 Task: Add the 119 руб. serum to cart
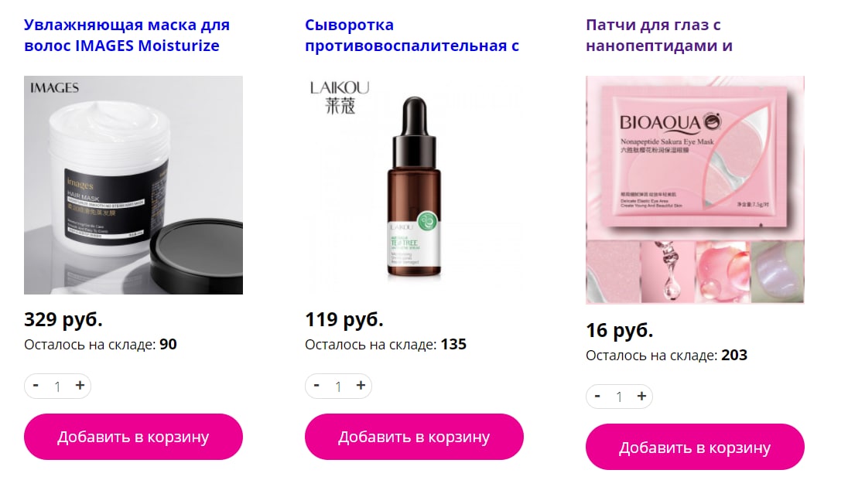pos(414,437)
